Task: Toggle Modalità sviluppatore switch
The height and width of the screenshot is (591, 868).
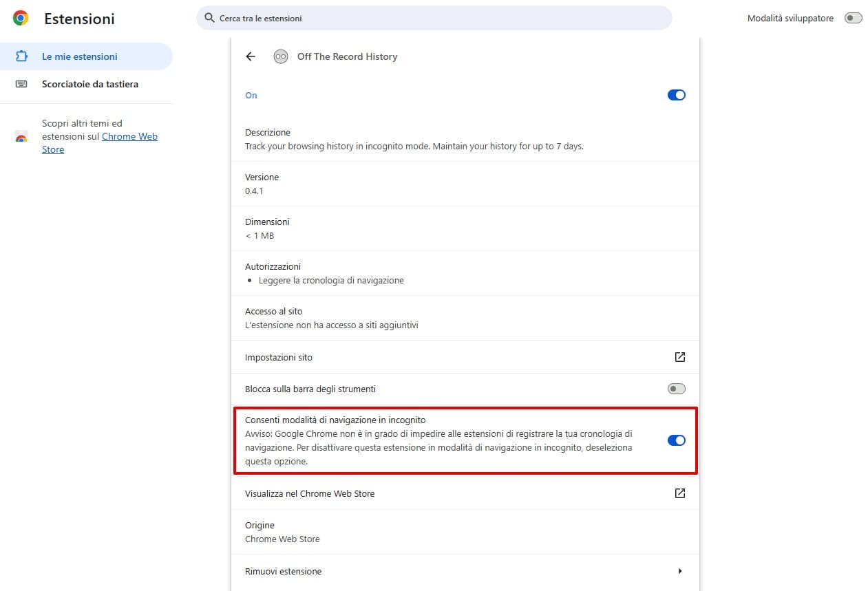Action: (853, 19)
